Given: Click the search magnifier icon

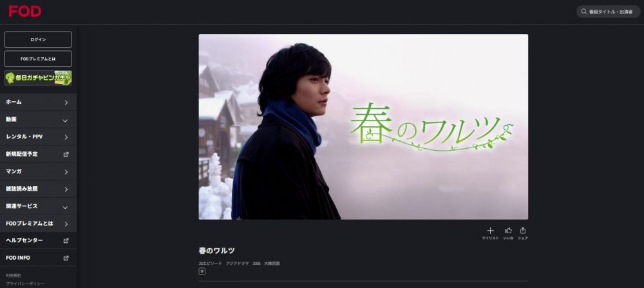Looking at the screenshot, I should pyautogui.click(x=583, y=12).
